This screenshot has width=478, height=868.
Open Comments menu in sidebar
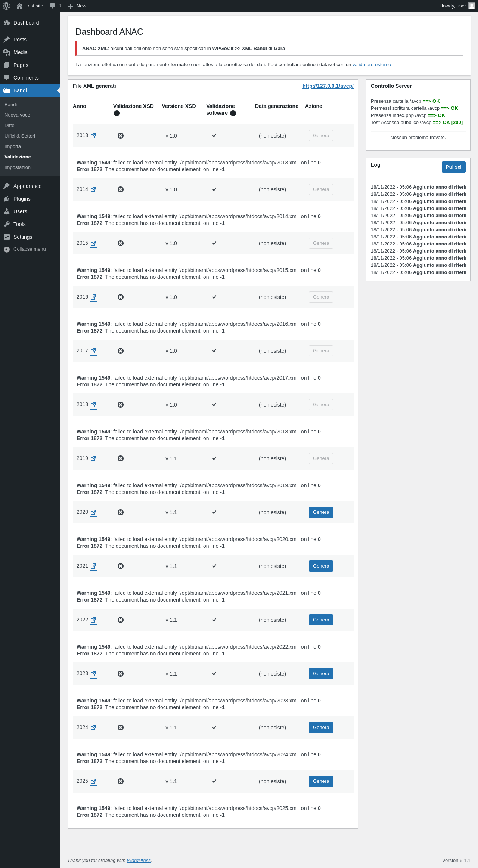(x=30, y=78)
